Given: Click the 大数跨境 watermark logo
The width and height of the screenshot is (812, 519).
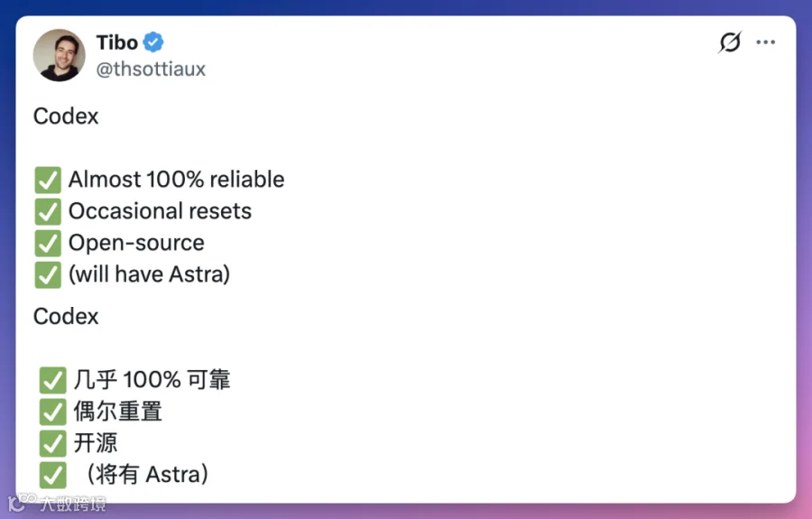Looking at the screenshot, I should coord(57,503).
